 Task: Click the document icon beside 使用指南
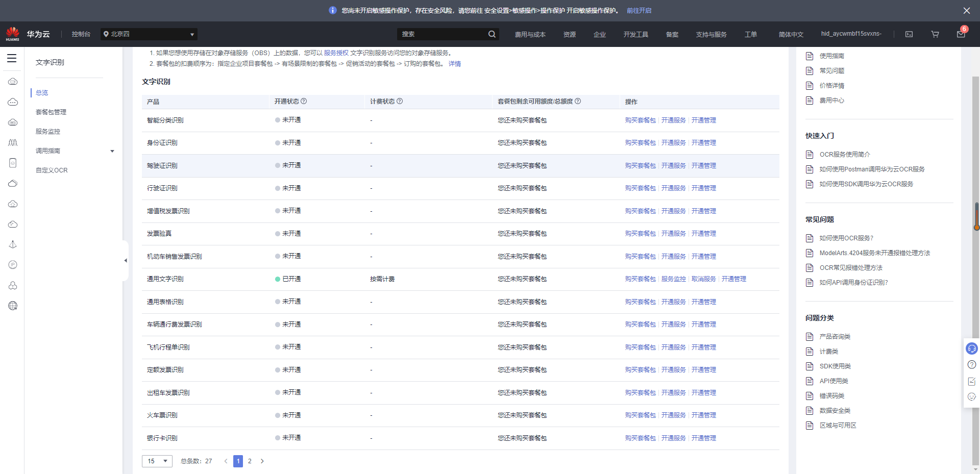pos(810,56)
